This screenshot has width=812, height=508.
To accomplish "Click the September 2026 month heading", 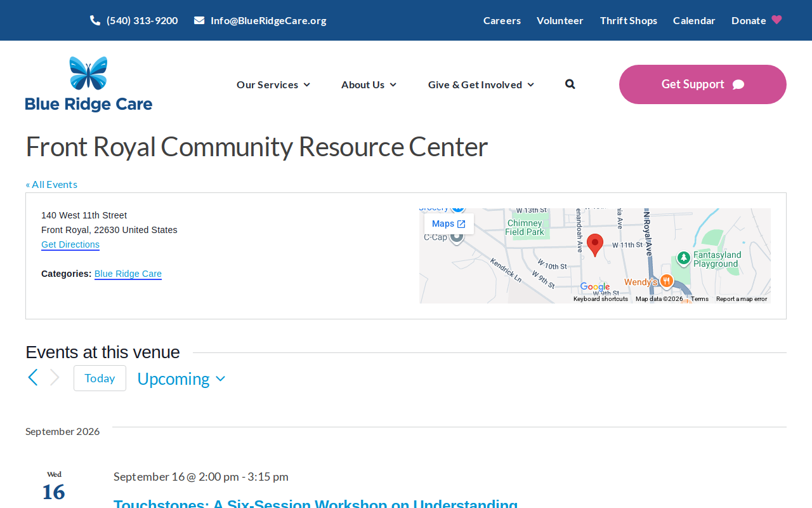I will coord(63,431).
